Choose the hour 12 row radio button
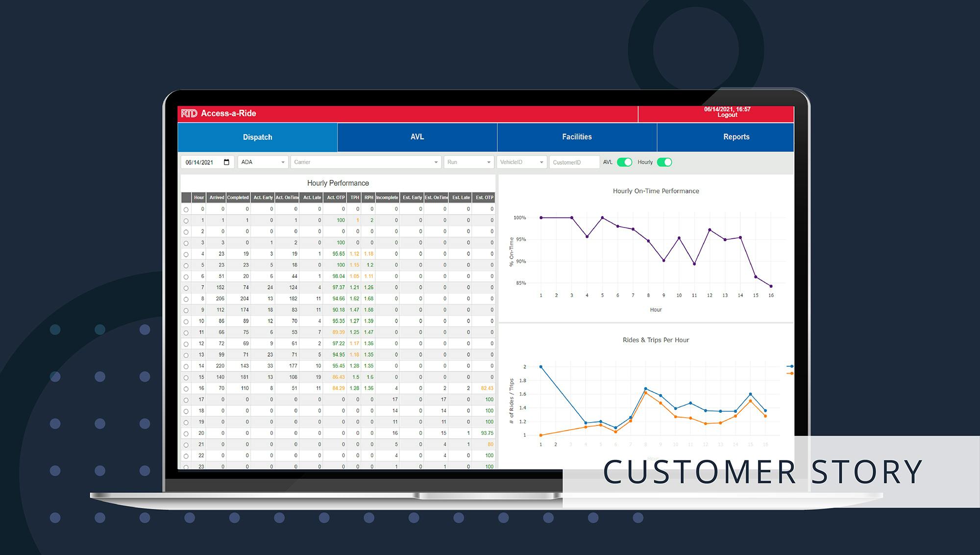This screenshot has height=555, width=980. click(x=186, y=344)
